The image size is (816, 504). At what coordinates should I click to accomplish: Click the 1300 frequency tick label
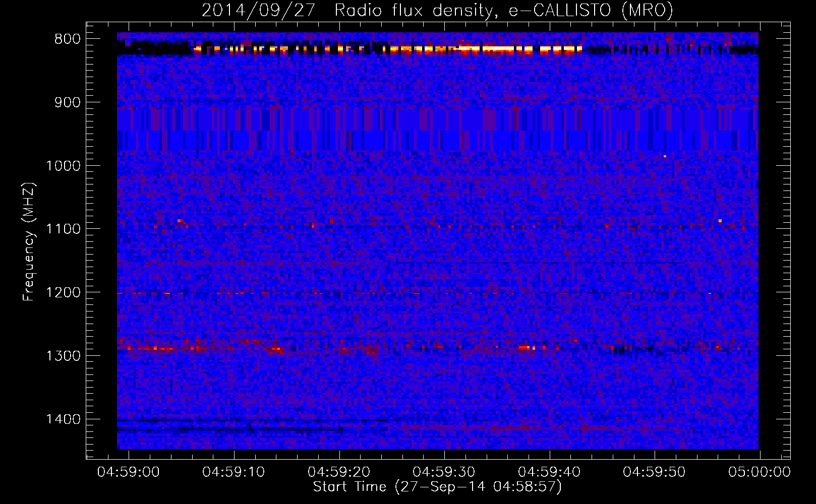[63, 356]
